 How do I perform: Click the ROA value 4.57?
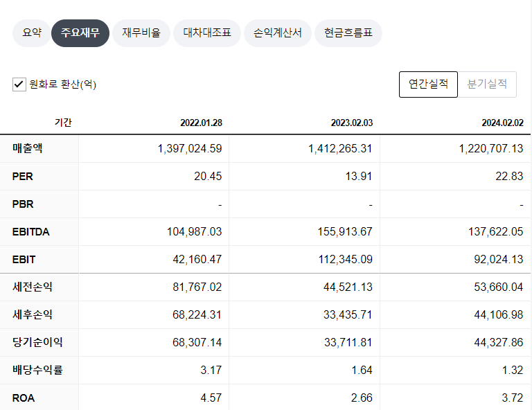[x=211, y=398]
